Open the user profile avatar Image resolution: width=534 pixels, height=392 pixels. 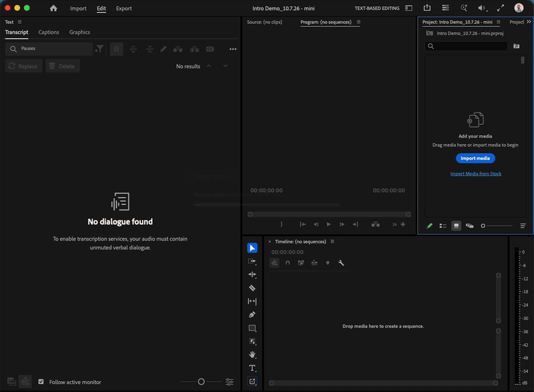[x=519, y=8]
